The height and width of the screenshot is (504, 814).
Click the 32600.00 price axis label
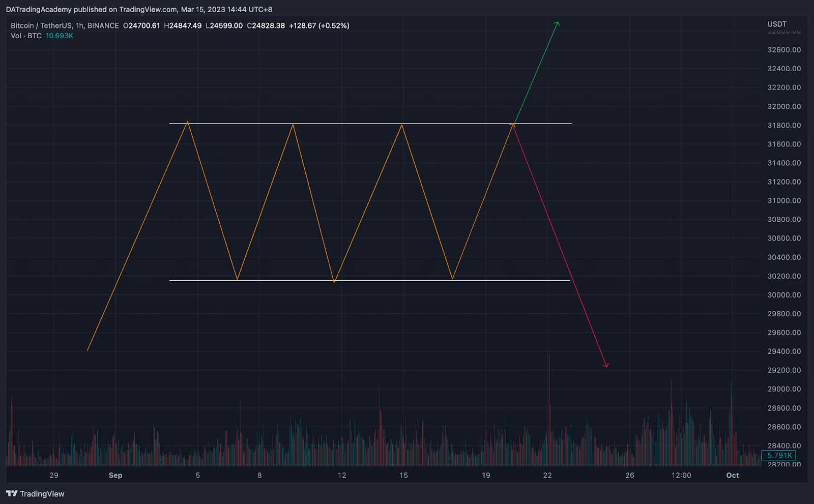(784, 50)
